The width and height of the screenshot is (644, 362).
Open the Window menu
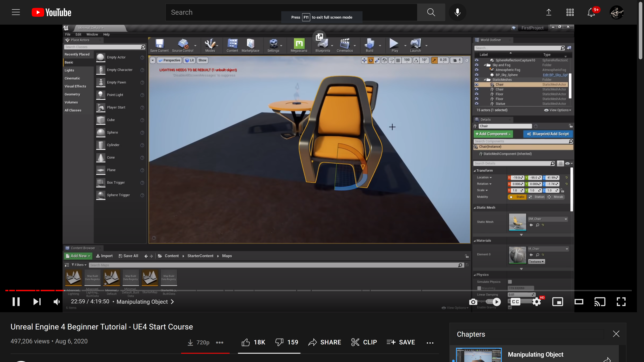(x=92, y=35)
